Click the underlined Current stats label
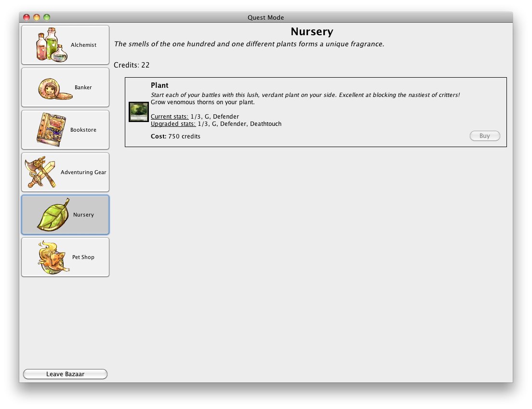The width and height of the screenshot is (532, 409). pyautogui.click(x=169, y=117)
